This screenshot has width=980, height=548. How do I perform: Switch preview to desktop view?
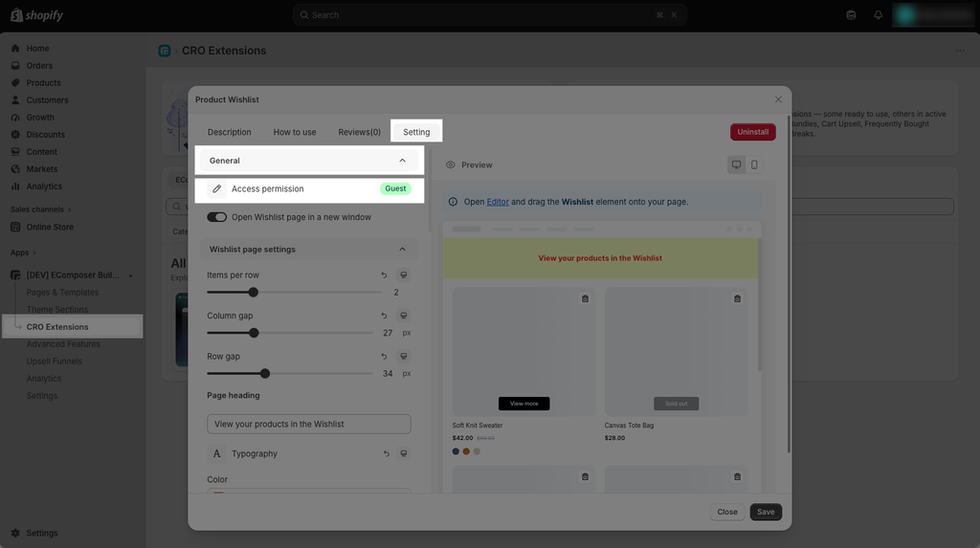point(736,164)
